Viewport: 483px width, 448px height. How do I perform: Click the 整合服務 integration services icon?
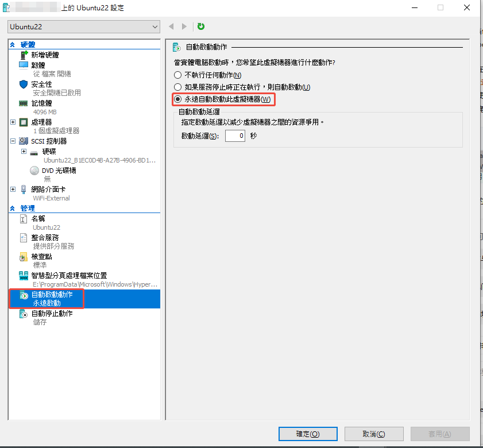tap(24, 238)
